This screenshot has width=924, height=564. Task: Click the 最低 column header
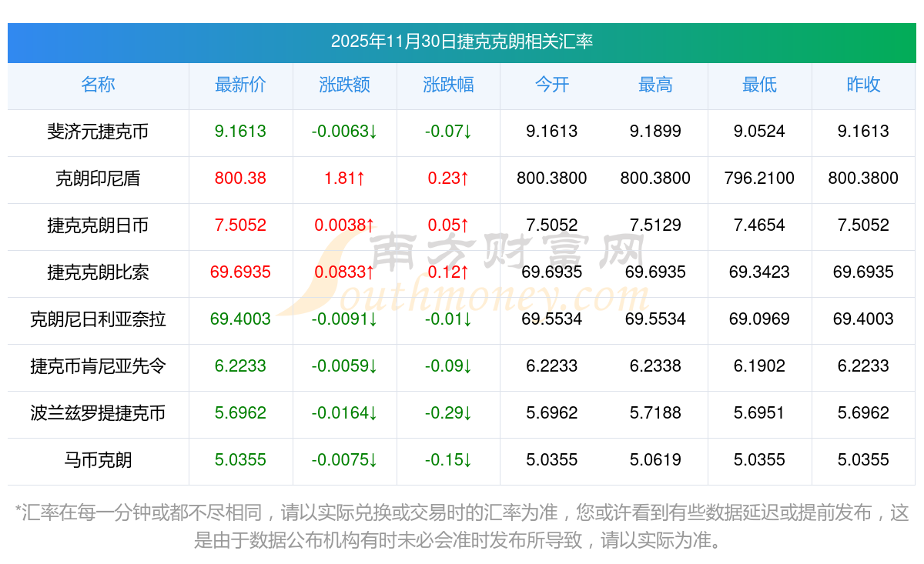pos(759,85)
